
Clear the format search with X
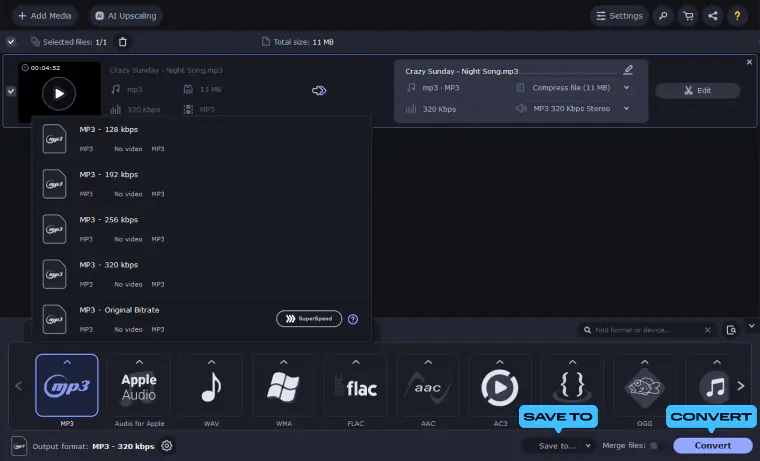tap(708, 330)
